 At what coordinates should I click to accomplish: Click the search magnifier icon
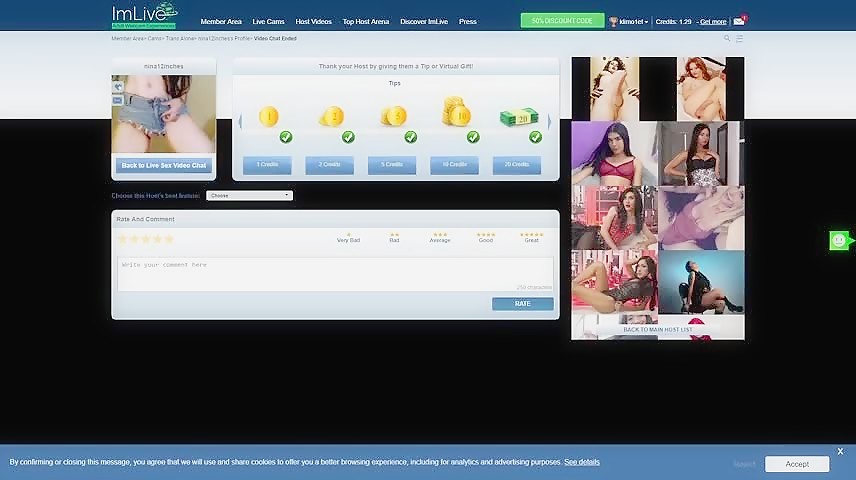tap(727, 38)
